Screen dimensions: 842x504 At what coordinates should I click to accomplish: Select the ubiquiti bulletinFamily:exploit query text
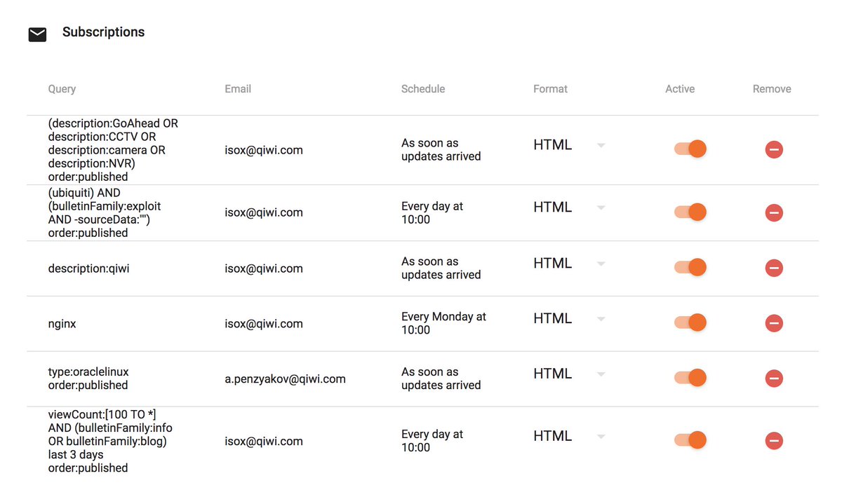tap(105, 212)
